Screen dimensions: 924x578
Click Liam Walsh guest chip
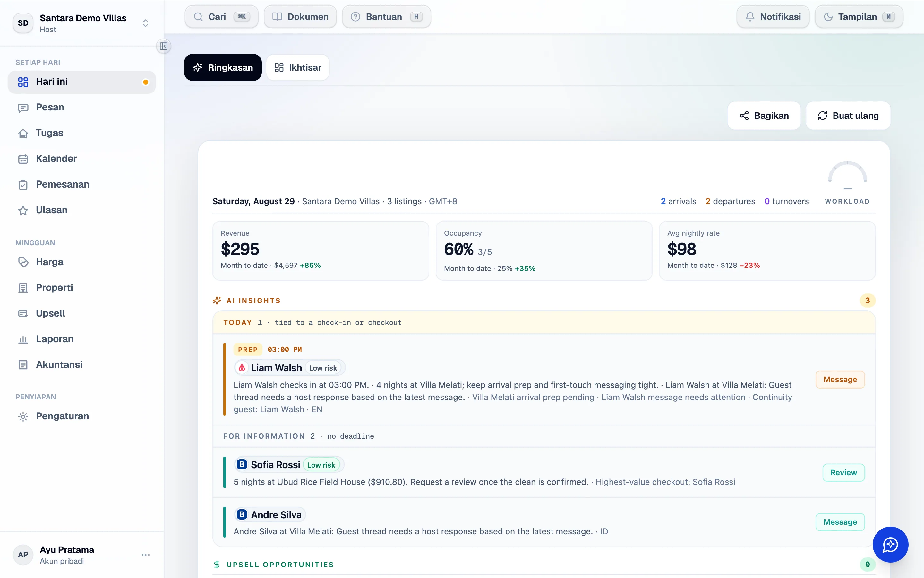pos(289,368)
